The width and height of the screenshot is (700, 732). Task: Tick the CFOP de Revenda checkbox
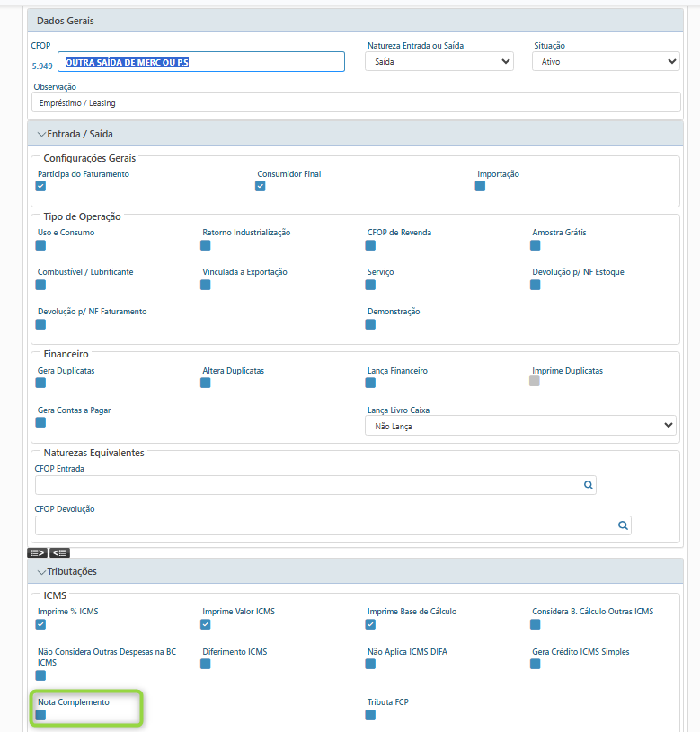coord(370,245)
